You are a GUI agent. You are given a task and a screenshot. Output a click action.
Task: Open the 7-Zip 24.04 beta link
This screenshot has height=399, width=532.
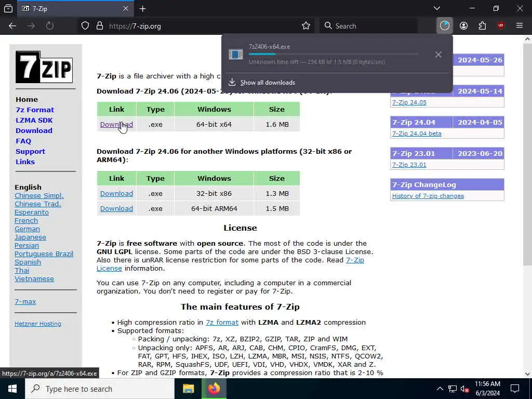pyautogui.click(x=417, y=134)
